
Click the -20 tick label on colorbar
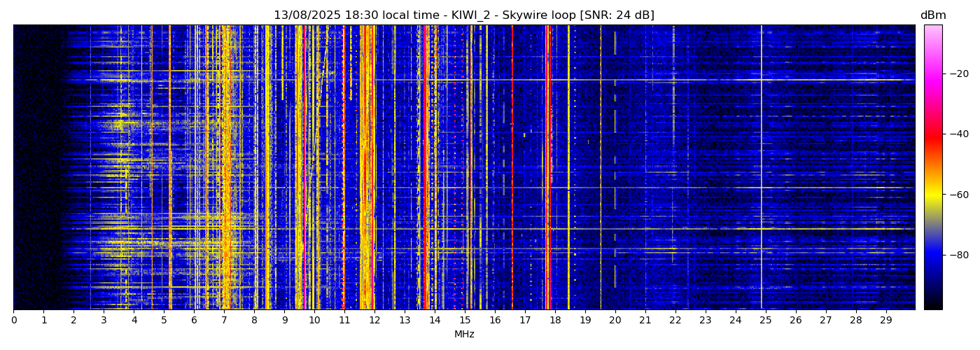click(x=958, y=73)
